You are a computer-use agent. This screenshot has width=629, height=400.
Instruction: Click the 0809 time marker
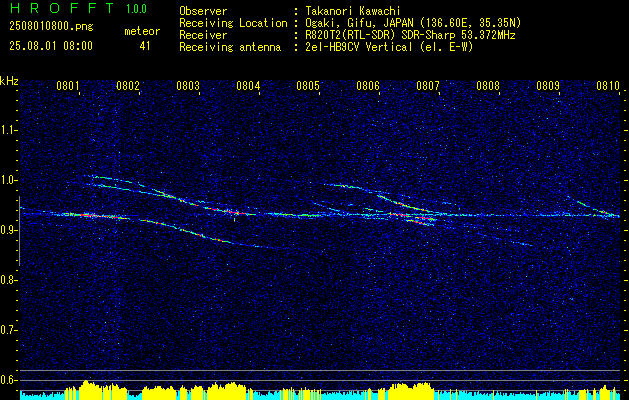548,85
